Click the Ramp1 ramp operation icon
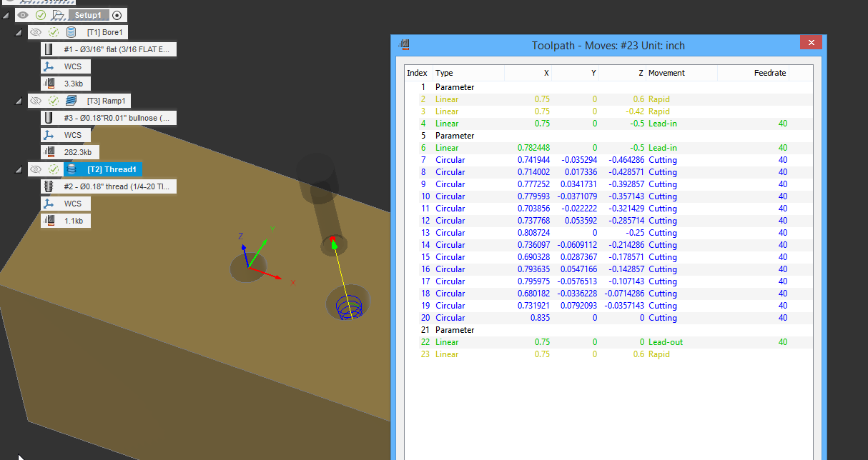The width and height of the screenshot is (868, 460). (71, 100)
